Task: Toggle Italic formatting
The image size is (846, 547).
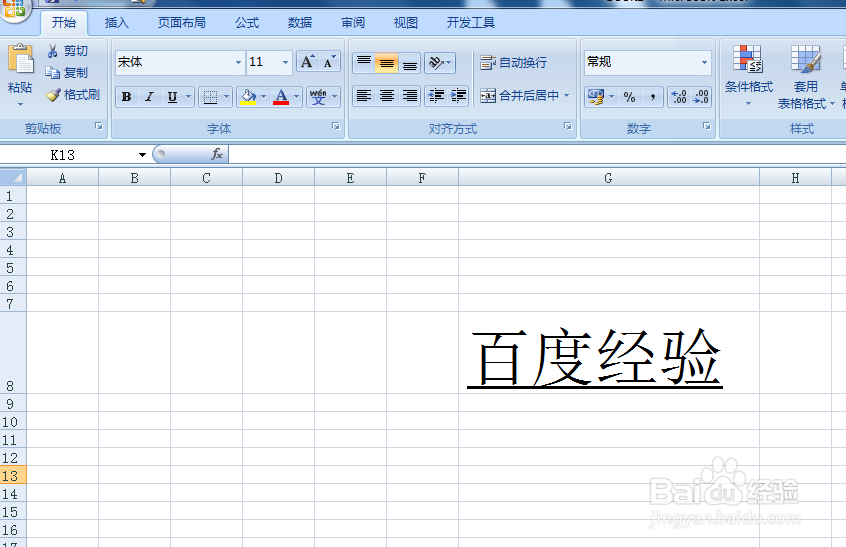Action: (149, 97)
